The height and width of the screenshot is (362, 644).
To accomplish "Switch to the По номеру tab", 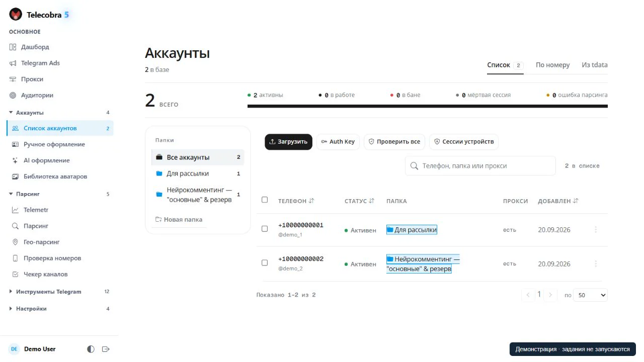I will (552, 65).
